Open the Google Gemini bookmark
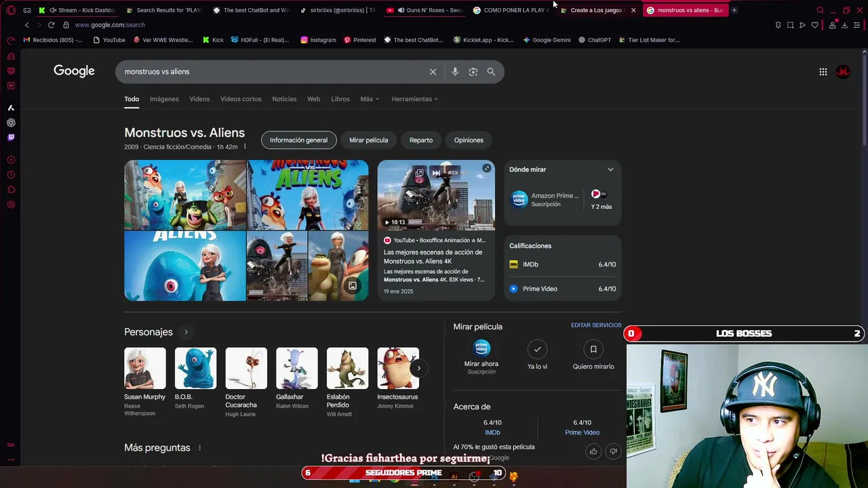The width and height of the screenshot is (868, 488). point(547,40)
